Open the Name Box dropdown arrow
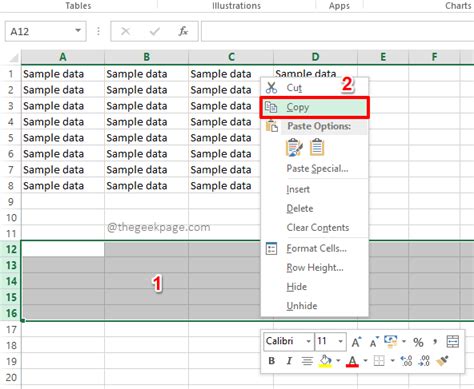 [78, 31]
